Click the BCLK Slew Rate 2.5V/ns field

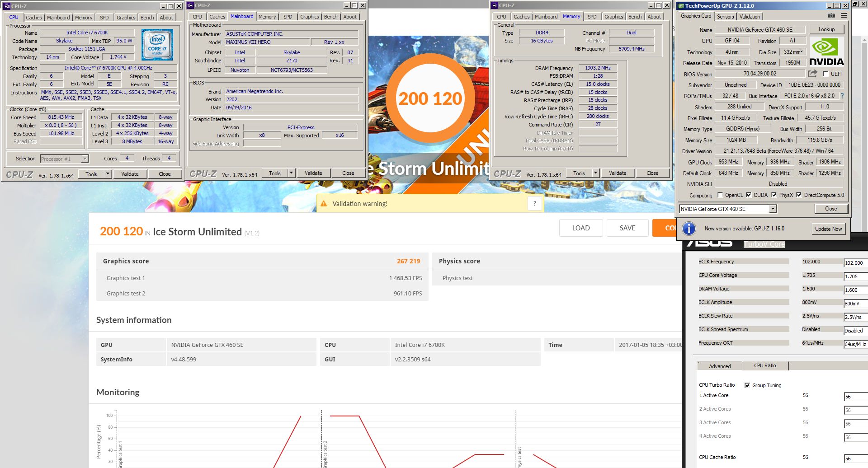[856, 317]
